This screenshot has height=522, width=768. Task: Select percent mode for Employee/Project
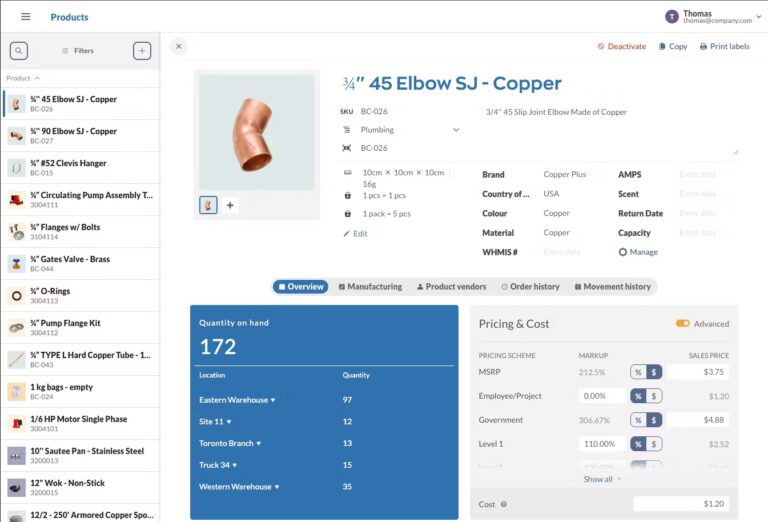point(638,396)
